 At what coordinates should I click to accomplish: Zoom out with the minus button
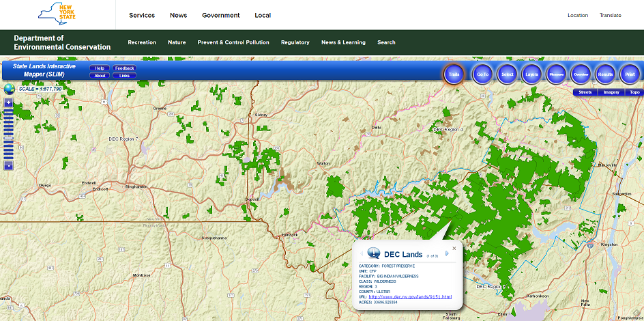pyautogui.click(x=9, y=166)
